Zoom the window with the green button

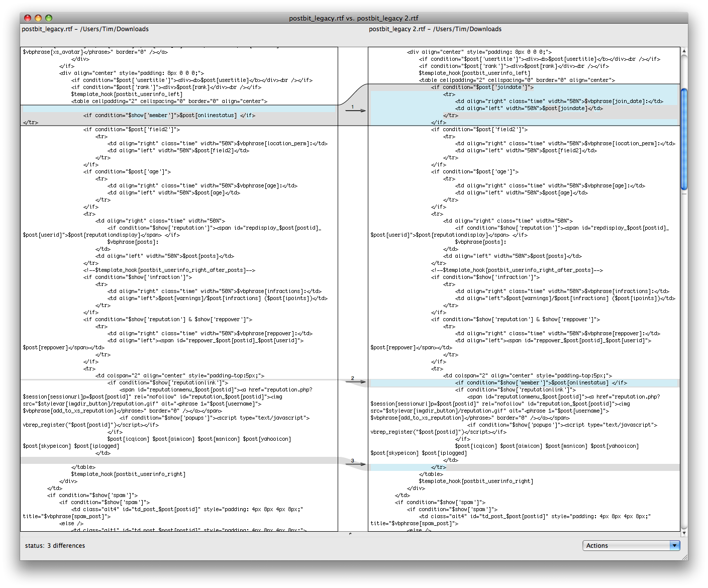pyautogui.click(x=49, y=18)
